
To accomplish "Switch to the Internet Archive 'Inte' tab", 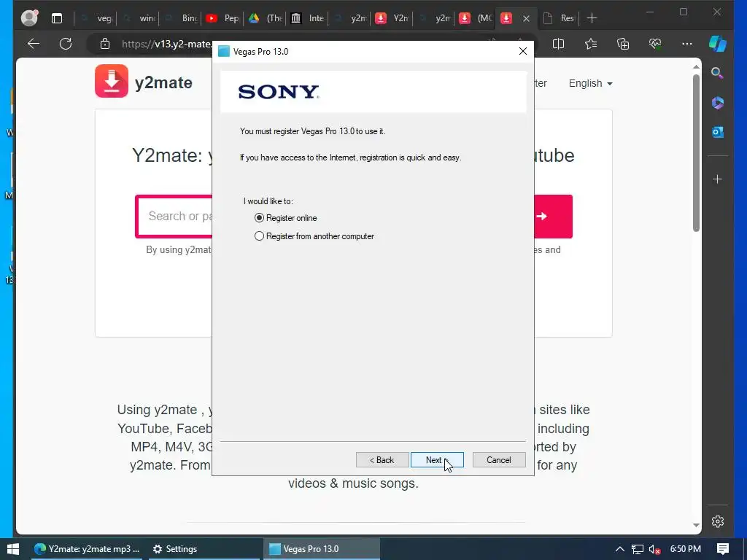I will point(309,18).
